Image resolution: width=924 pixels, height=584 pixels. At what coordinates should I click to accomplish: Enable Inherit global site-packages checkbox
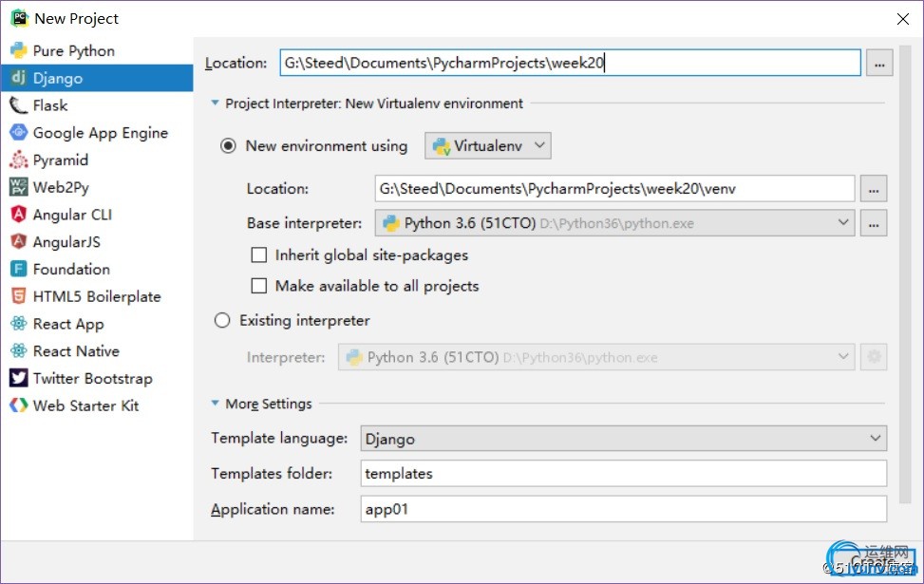tap(258, 254)
